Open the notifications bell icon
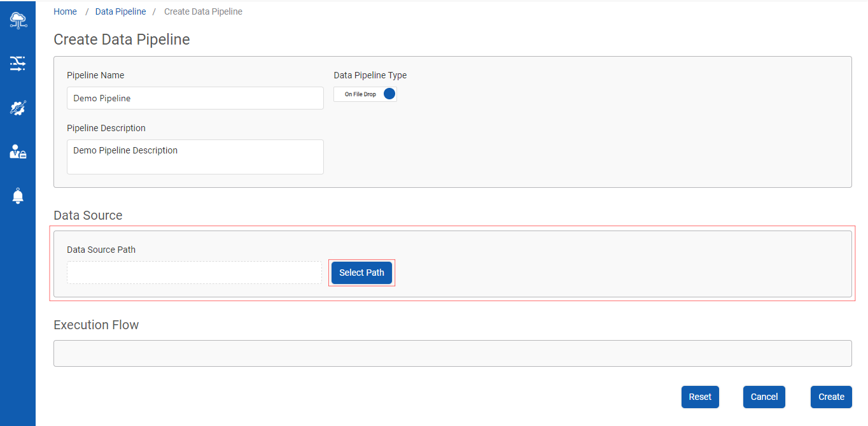Screen dimensions: 868x426 pos(18,195)
